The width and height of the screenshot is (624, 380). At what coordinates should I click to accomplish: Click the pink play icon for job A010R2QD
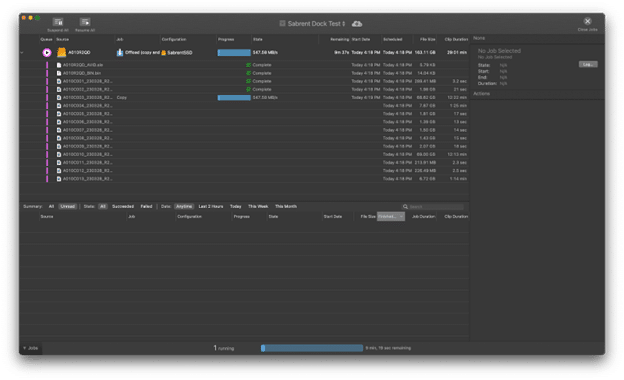tap(47, 53)
